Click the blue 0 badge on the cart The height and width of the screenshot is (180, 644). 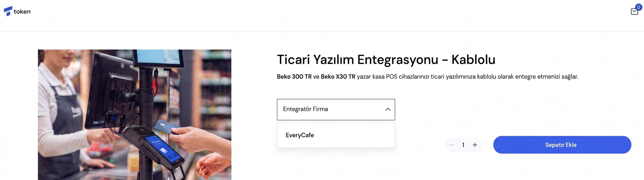tap(639, 7)
